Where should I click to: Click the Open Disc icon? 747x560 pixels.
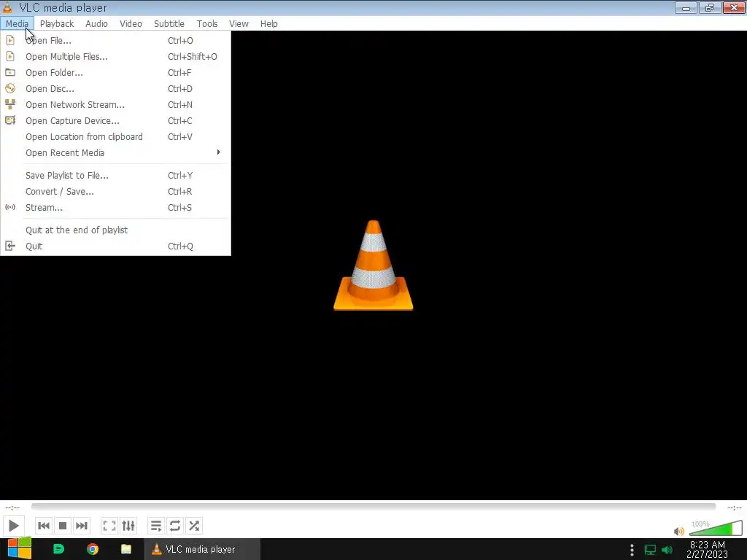(10, 88)
